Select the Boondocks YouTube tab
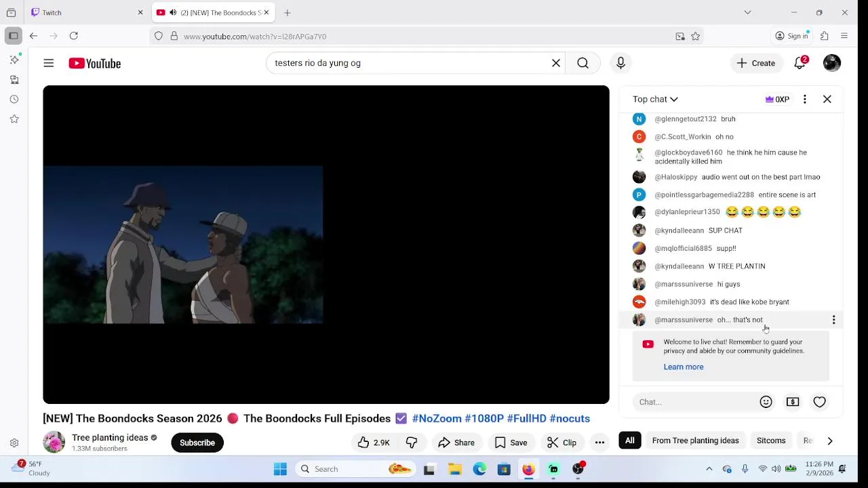The image size is (868, 488). tap(212, 12)
